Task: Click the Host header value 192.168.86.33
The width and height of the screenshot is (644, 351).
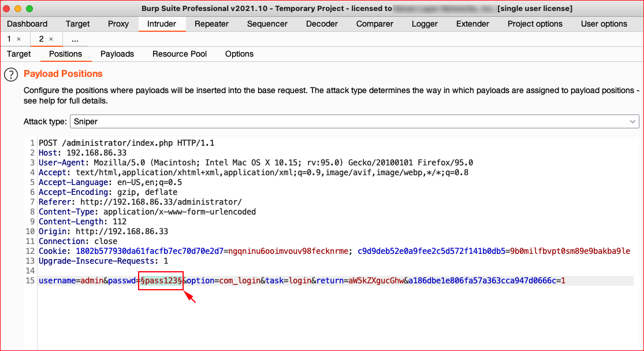Action: (x=96, y=153)
